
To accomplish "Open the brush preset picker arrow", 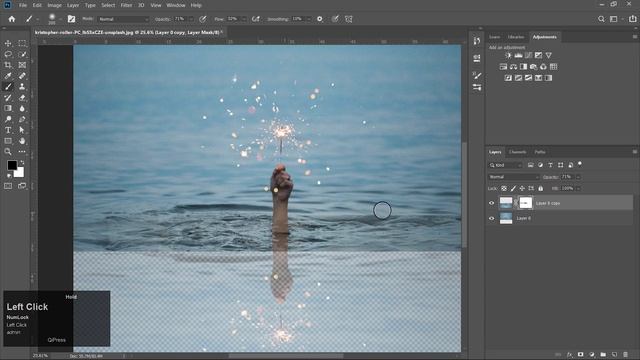I will point(60,19).
